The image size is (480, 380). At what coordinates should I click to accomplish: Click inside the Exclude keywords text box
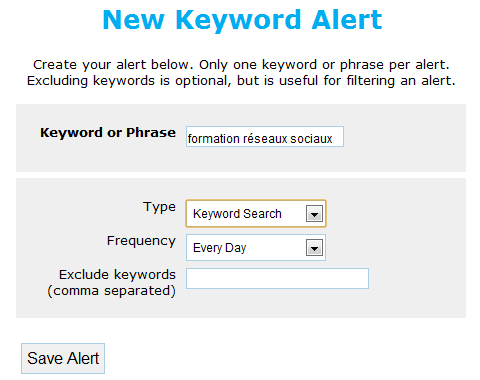277,278
